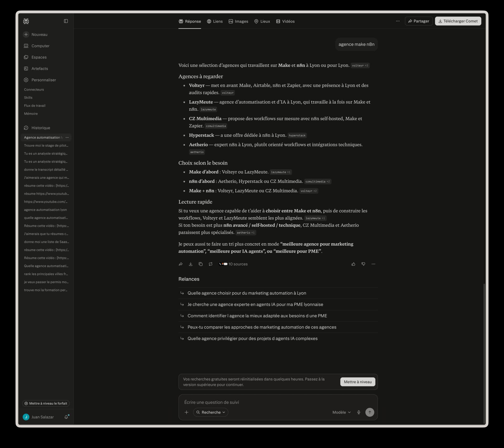This screenshot has height=448, width=504.
Task: Open Historique section
Action: (37, 128)
